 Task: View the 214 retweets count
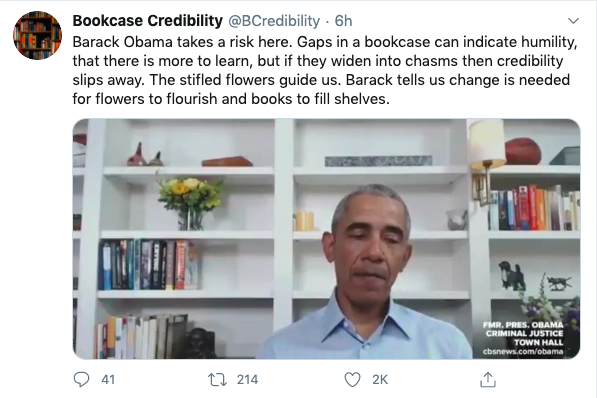pyautogui.click(x=247, y=380)
